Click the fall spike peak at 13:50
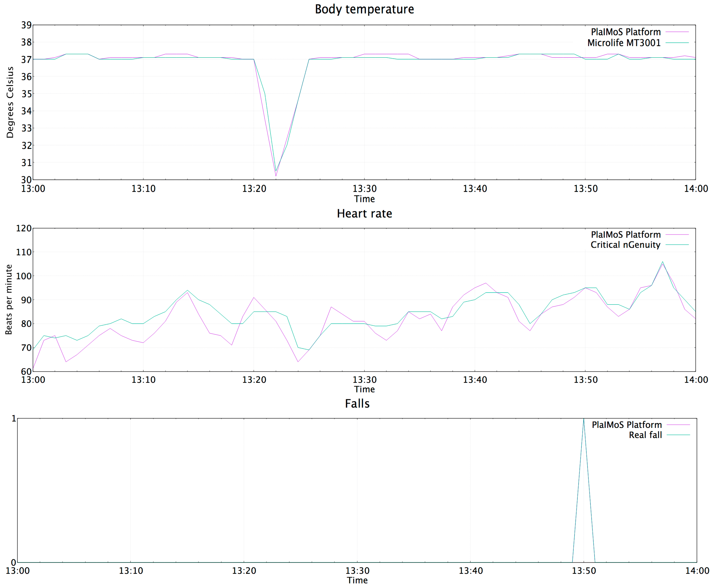 coord(584,419)
